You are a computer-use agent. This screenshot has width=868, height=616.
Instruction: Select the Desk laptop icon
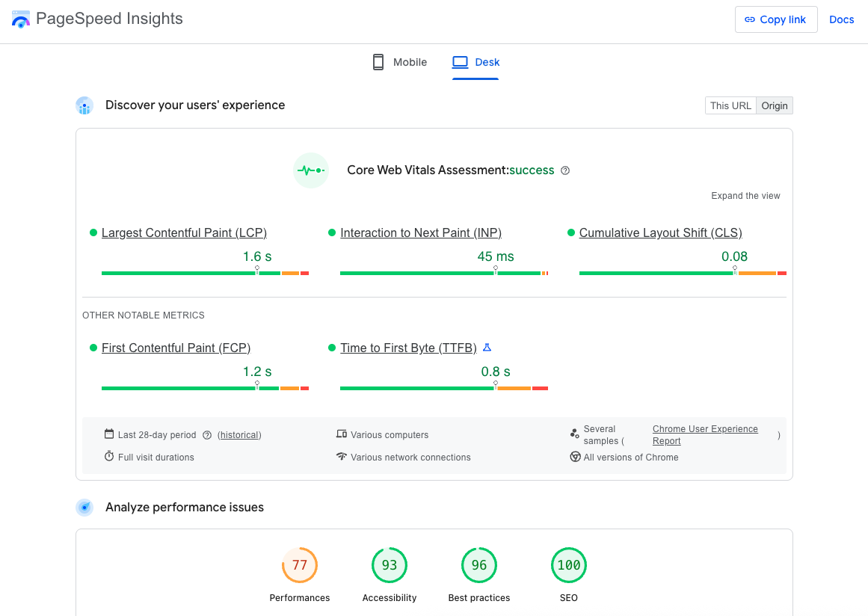point(460,62)
